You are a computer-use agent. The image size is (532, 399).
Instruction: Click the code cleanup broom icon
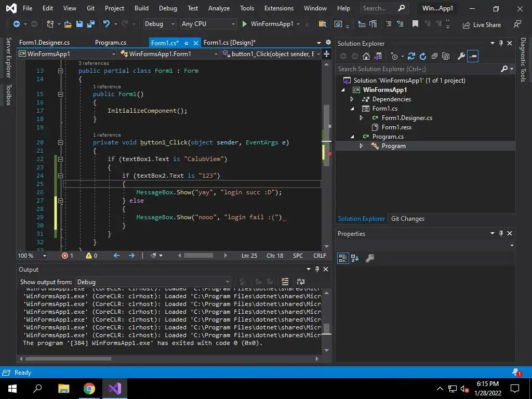pos(154,256)
